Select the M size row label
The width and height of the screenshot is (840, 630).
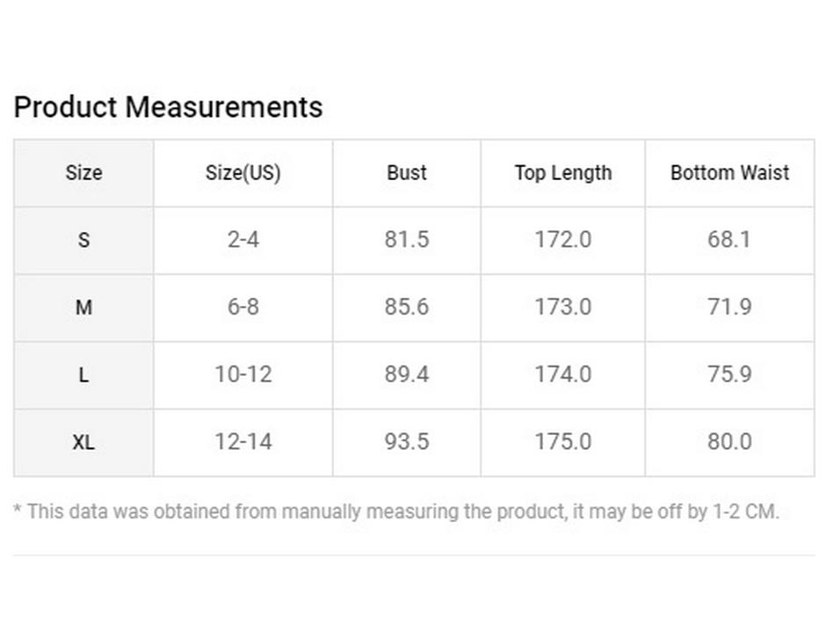coord(83,308)
